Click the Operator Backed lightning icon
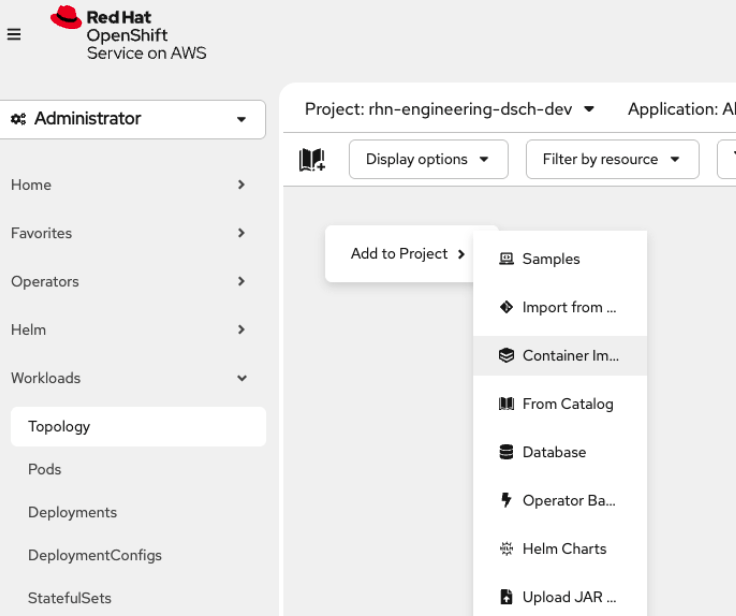This screenshot has height=616, width=736. click(506, 500)
